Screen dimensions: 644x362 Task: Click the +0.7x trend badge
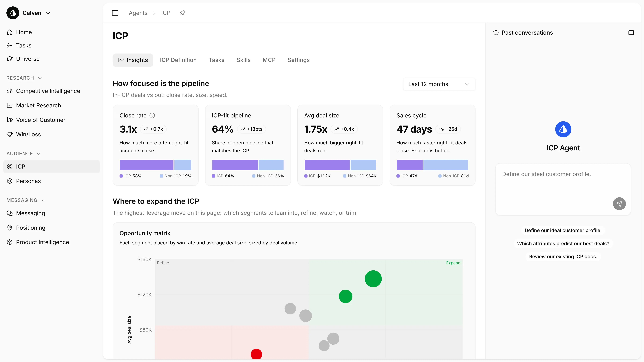[153, 129]
